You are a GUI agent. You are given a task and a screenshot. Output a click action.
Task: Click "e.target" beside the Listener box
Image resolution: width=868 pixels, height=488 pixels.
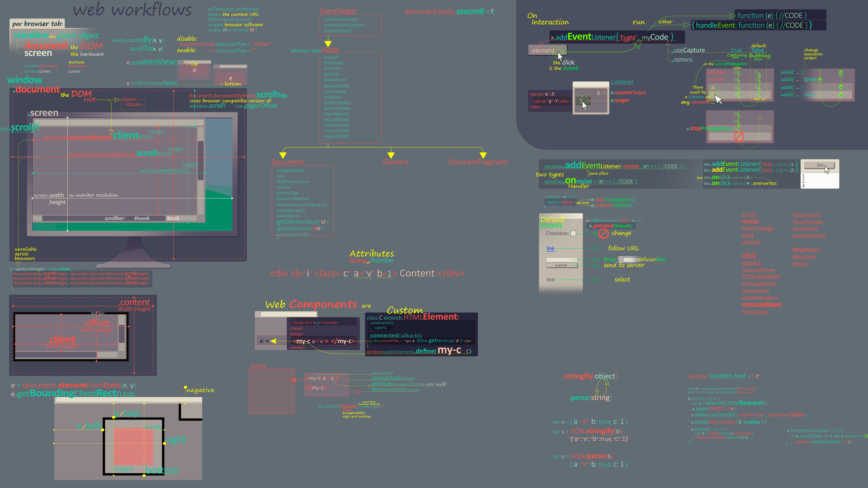[620, 100]
